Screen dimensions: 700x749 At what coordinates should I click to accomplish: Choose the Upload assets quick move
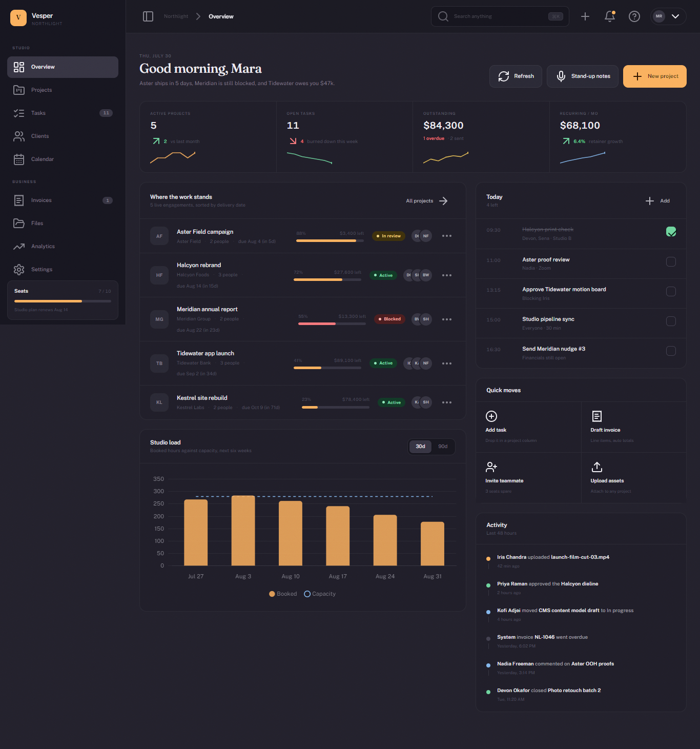pos(633,477)
